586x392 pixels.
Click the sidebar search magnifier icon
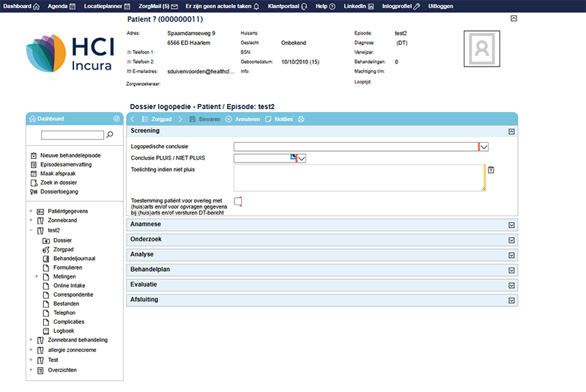point(111,135)
